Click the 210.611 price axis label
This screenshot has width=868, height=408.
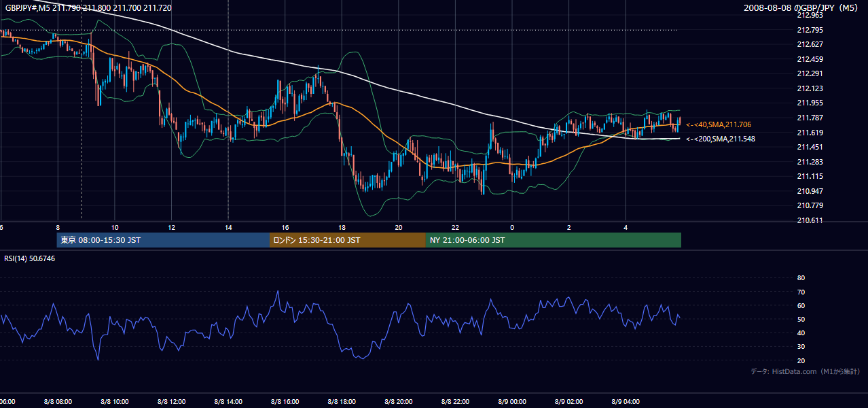[x=810, y=220]
